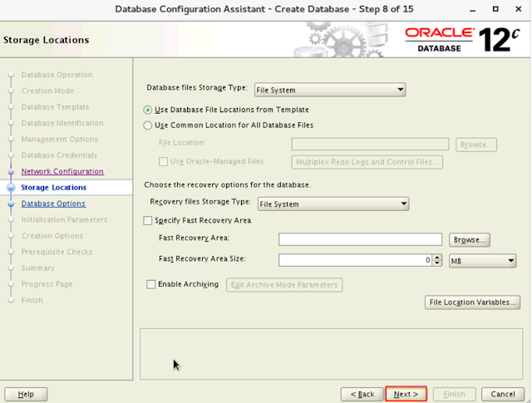Close the Database Configuration Assistant window

click(x=519, y=9)
